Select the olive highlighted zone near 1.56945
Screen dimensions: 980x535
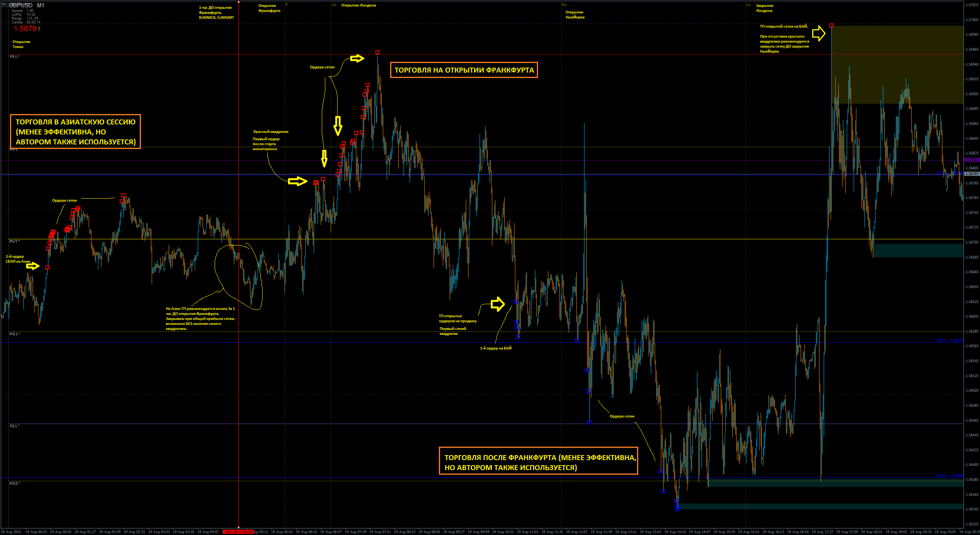coord(897,65)
